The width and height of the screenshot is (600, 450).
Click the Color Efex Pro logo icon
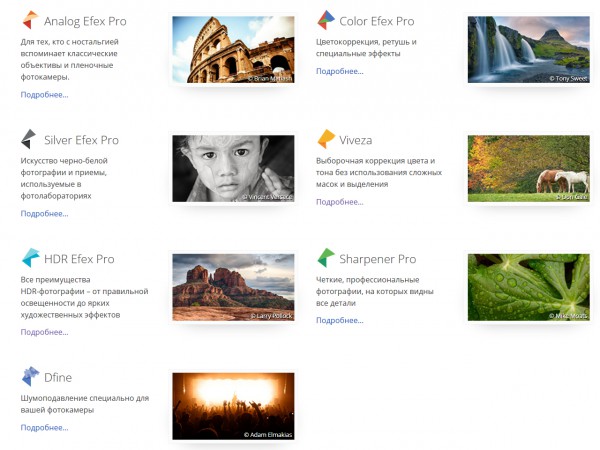point(326,20)
